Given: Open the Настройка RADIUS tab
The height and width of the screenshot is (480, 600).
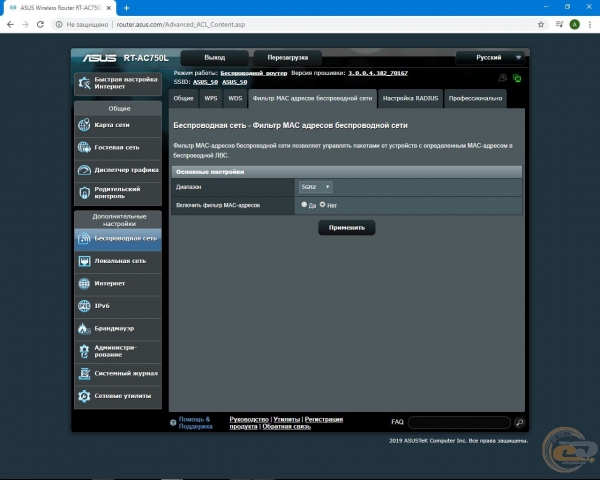Looking at the screenshot, I should pos(410,99).
